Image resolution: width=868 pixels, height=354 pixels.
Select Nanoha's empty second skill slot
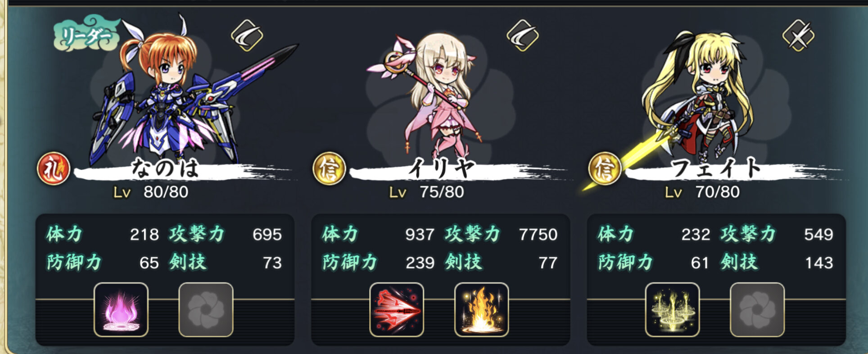206,310
